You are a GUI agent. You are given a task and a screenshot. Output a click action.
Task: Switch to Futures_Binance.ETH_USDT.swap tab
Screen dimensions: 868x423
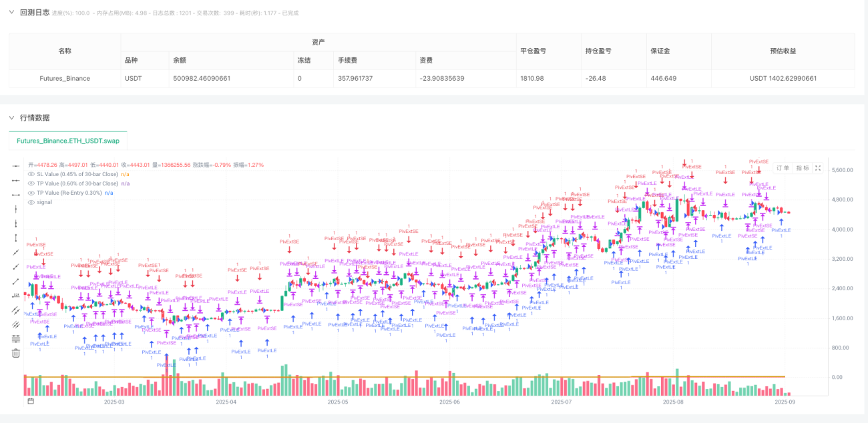pyautogui.click(x=67, y=141)
